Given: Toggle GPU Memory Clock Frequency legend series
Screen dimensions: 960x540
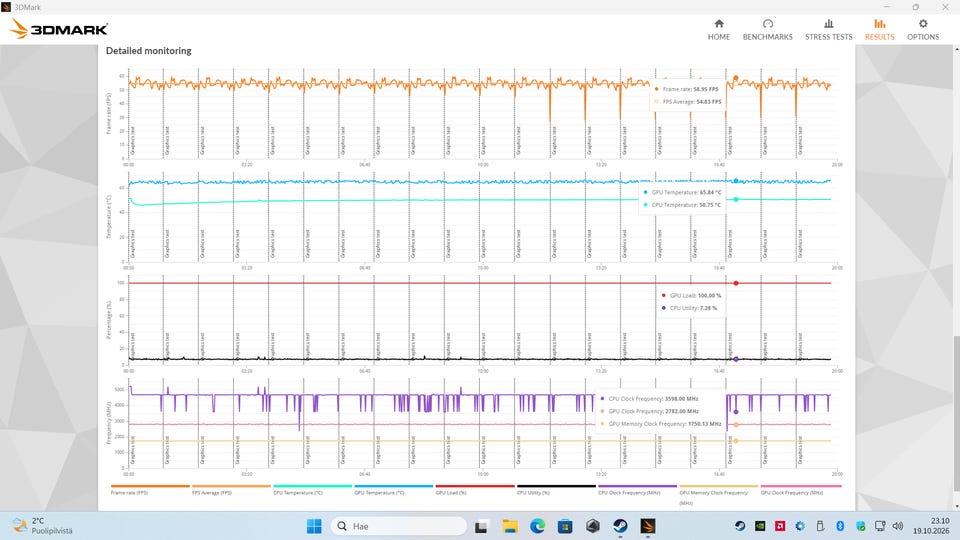Looking at the screenshot, I should 719,495.
